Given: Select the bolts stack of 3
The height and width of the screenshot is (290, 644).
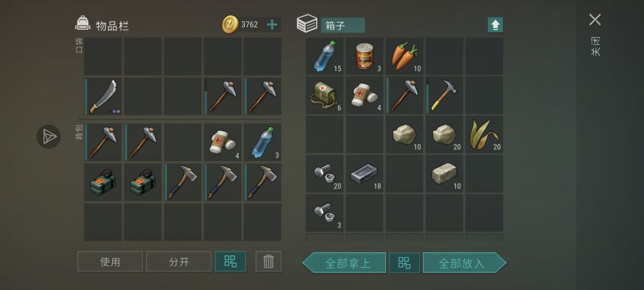Looking at the screenshot, I should pos(324,213).
